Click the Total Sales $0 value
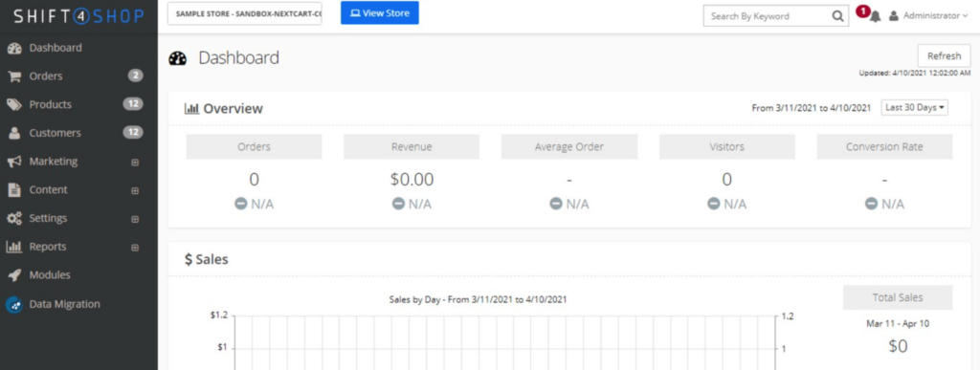Viewport: 980px width, 370px height. click(898, 346)
